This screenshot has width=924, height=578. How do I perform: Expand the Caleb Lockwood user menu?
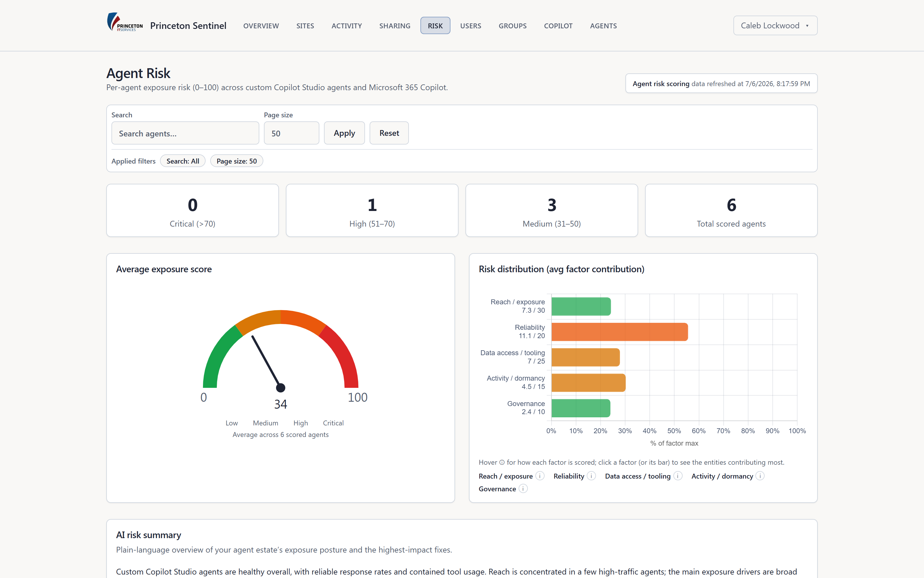(775, 26)
